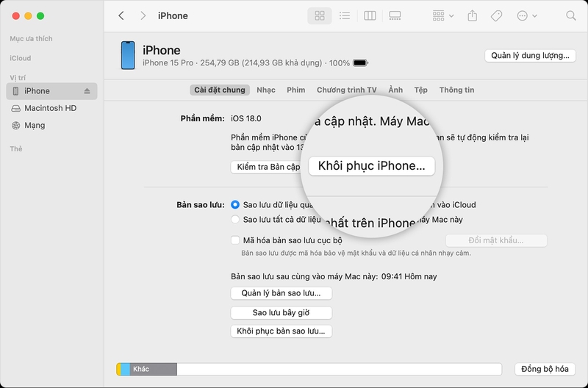Switch to the Chương trình TV tab

tap(346, 90)
